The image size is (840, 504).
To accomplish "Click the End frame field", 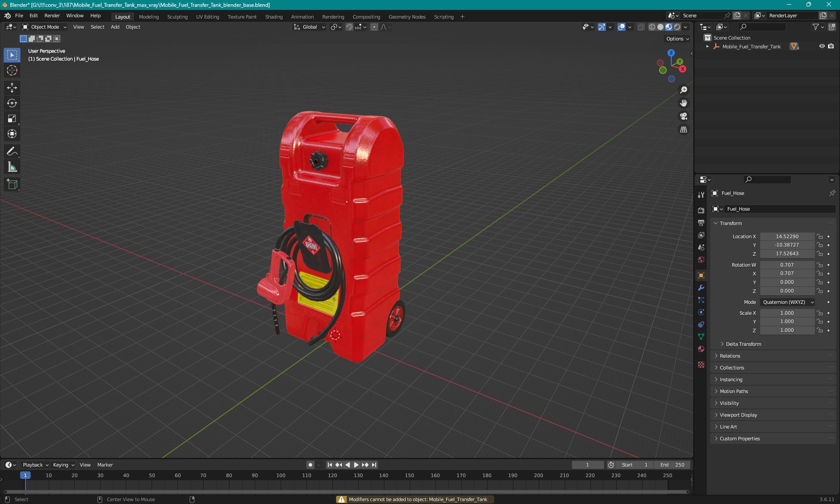I will [672, 465].
